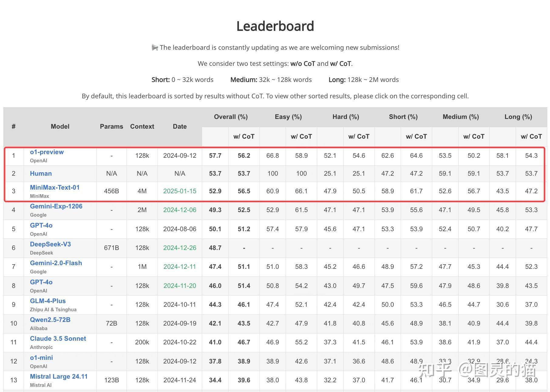This screenshot has width=550, height=392.
Task: Sort by w/ CoT under Overall (%)
Action: coord(244,137)
